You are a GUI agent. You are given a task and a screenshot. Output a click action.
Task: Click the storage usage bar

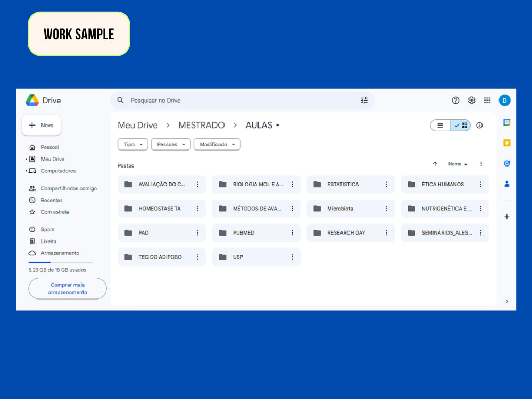[x=61, y=262]
